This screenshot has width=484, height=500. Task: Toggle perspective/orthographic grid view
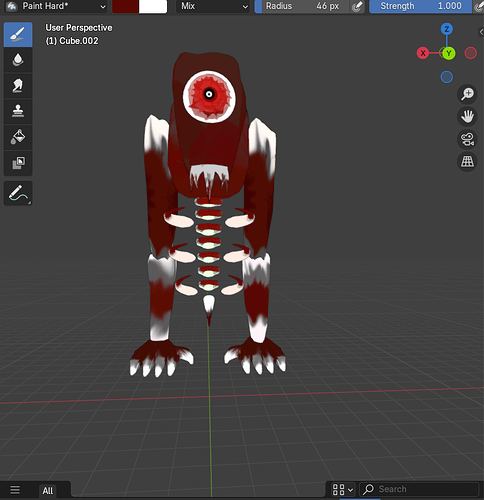467,162
